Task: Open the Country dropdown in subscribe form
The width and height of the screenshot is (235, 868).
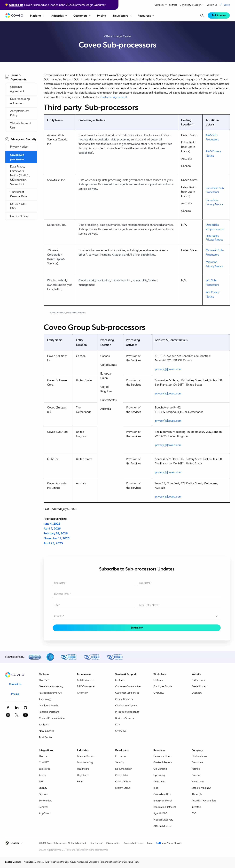Action: [x=137, y=616]
